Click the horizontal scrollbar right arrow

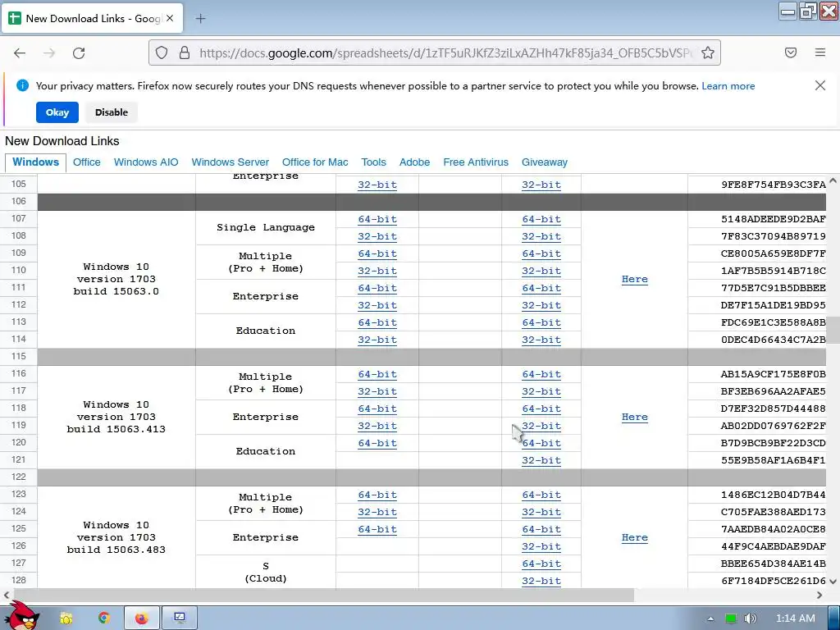[819, 596]
